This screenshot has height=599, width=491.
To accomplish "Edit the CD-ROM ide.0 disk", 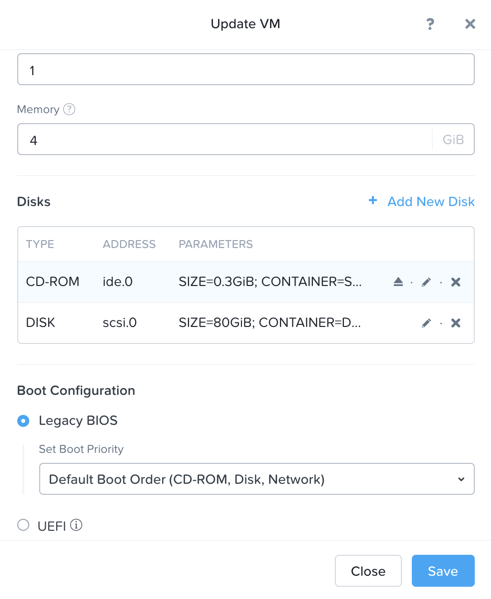I will click(426, 282).
